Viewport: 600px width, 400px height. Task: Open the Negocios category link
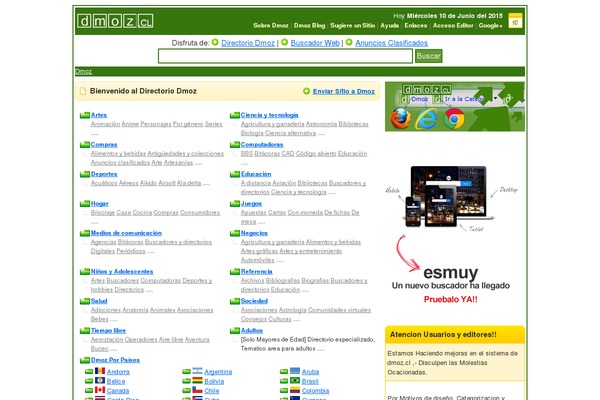[254, 233]
